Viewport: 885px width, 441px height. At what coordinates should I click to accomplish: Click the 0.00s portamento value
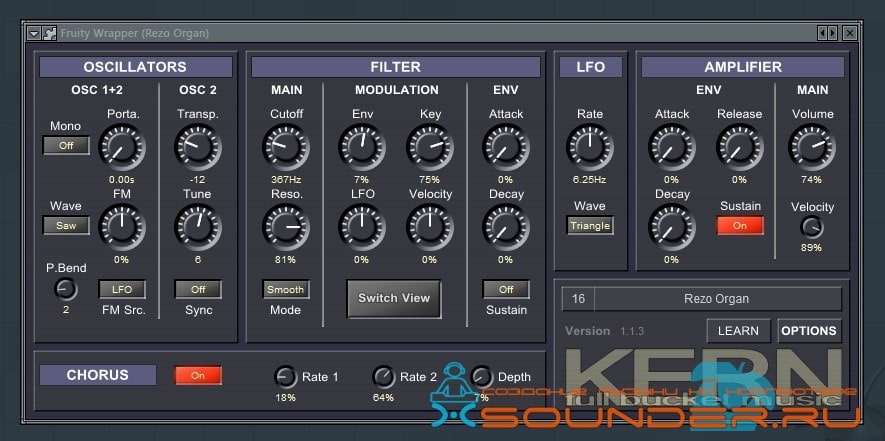click(122, 180)
